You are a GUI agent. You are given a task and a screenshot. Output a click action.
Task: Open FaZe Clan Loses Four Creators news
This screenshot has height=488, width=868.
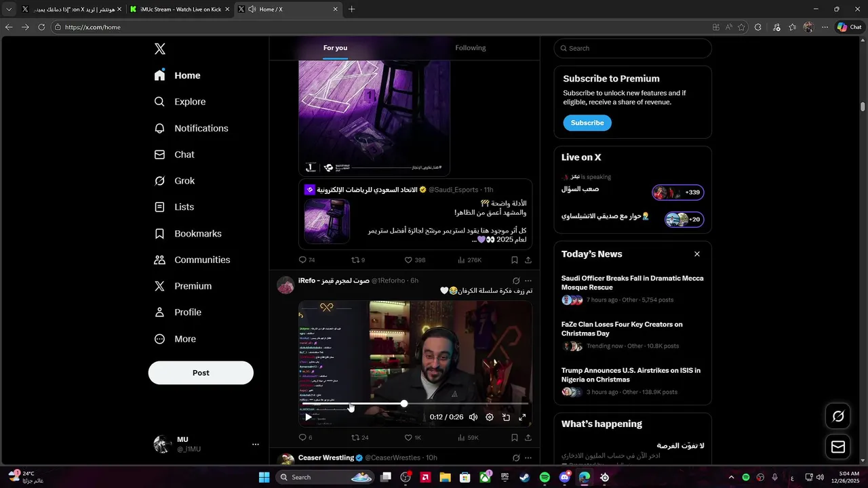[x=633, y=335]
